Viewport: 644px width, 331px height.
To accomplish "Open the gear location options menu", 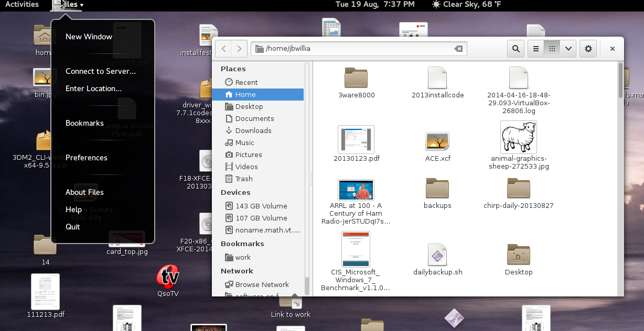I will click(x=588, y=49).
